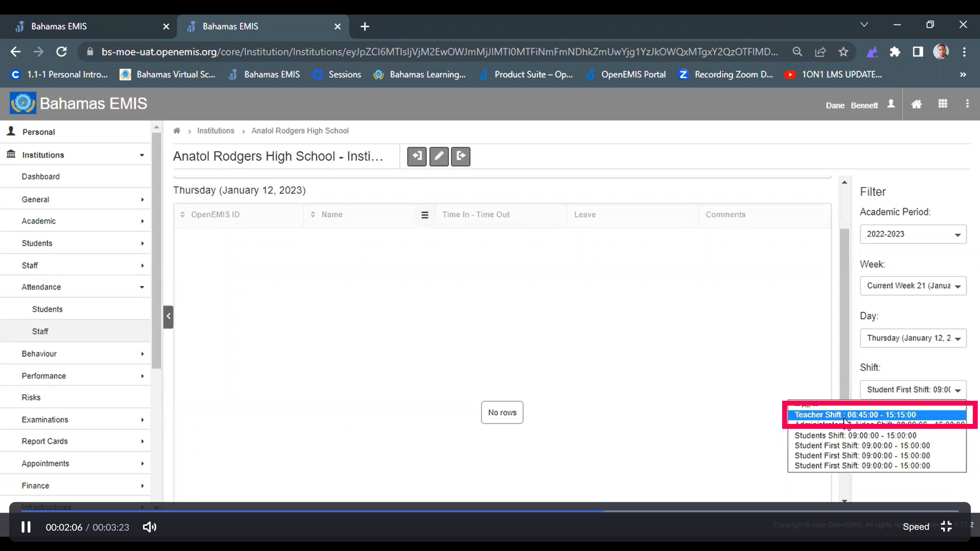Expand the Examinations sidebar section

[x=75, y=420]
